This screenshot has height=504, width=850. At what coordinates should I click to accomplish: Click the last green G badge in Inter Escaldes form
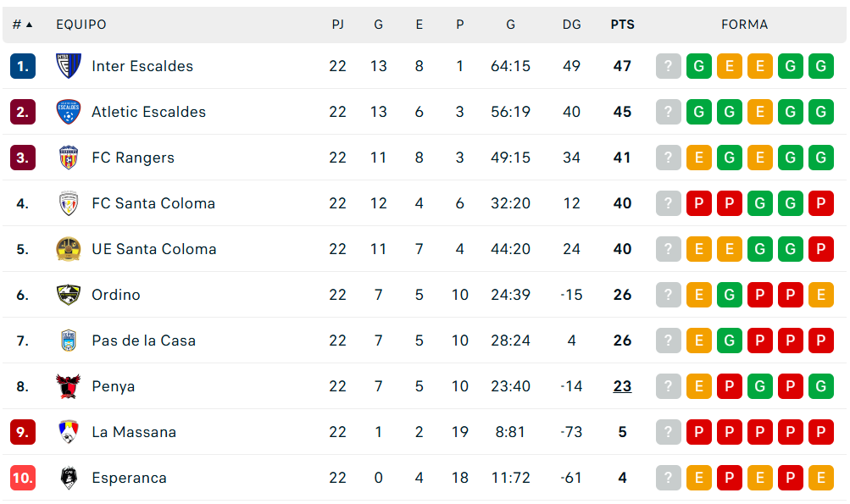click(820, 66)
